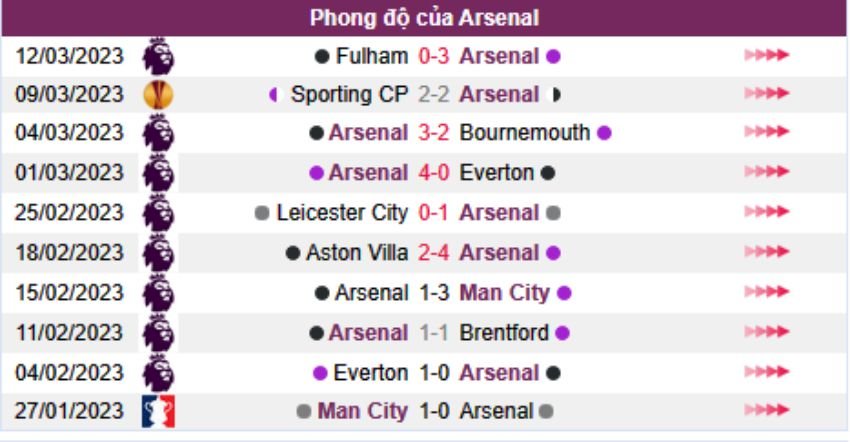
Task: Open the Bournemouth team link
Action: click(x=525, y=133)
